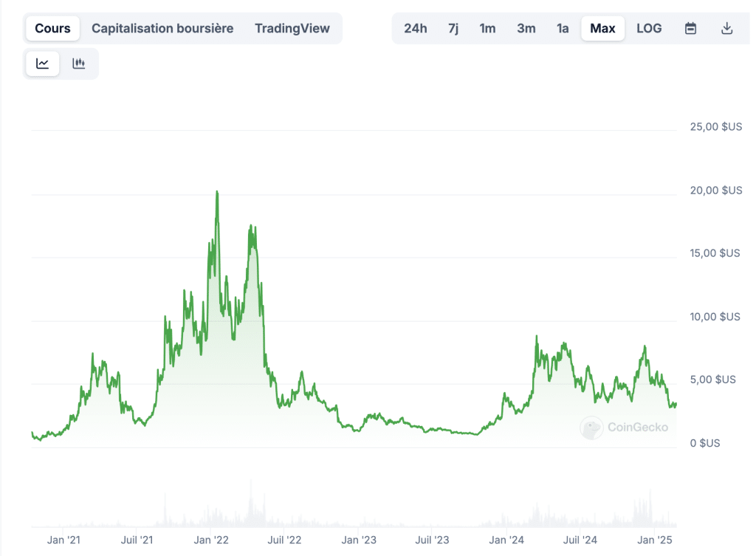Click the Jan '25 date label
Image resolution: width=756 pixels, height=556 pixels.
coord(654,540)
